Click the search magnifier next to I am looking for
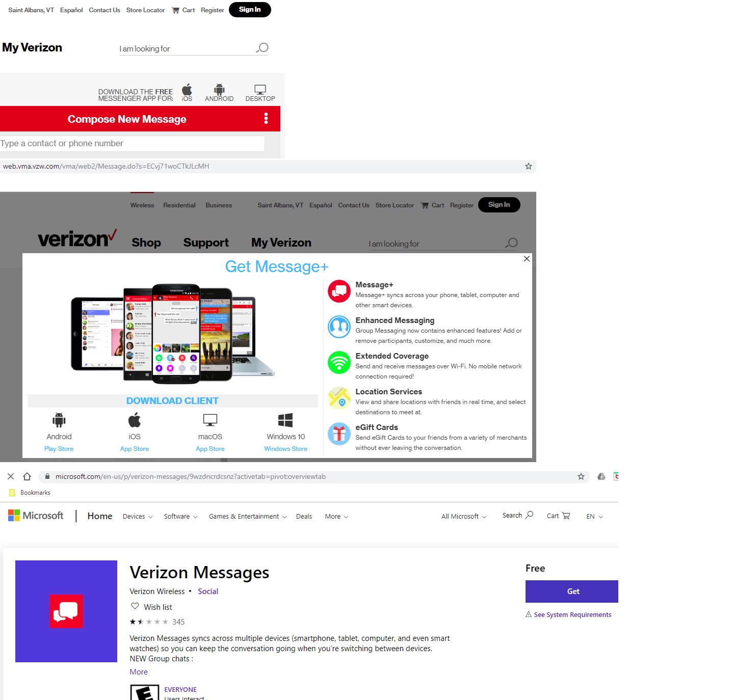733x700 pixels. 262,47
